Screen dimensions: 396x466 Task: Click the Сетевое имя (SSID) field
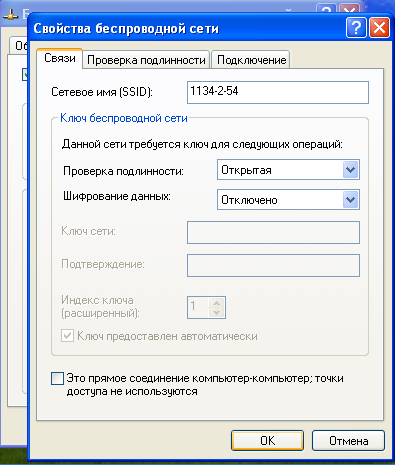pyautogui.click(x=278, y=92)
